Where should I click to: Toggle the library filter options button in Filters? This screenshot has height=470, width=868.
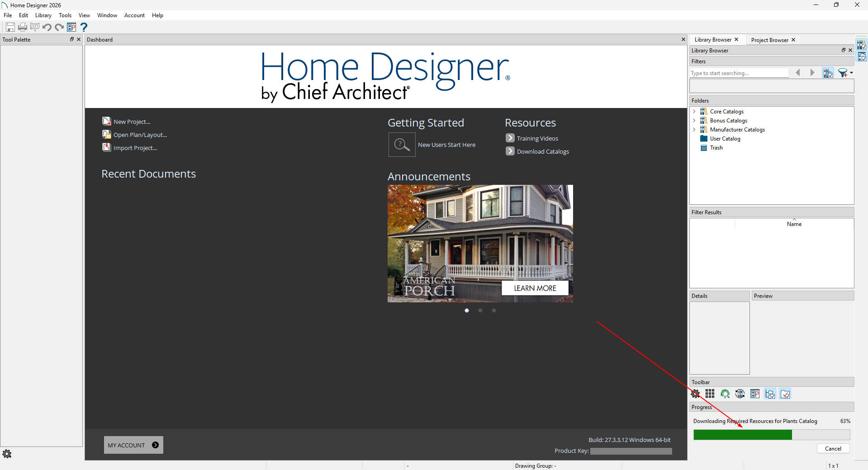tap(828, 73)
